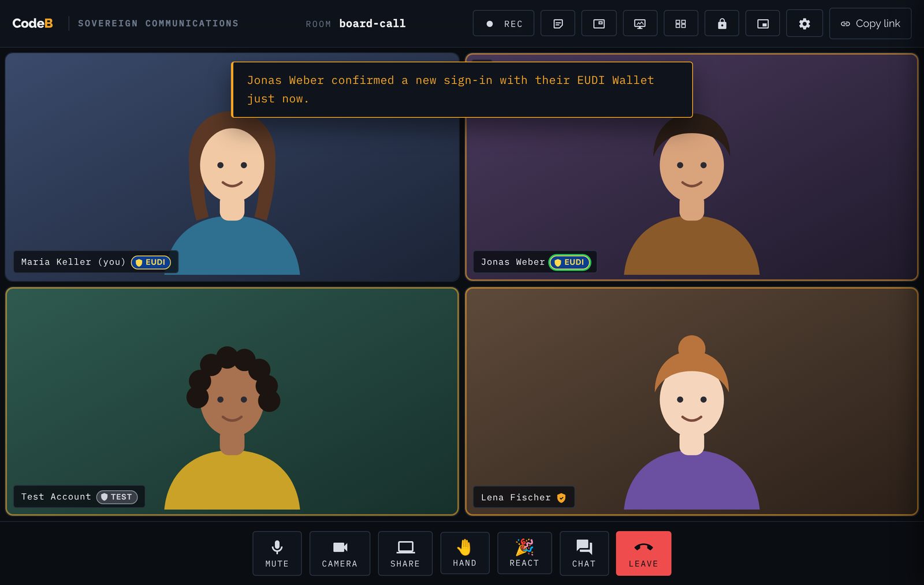Click Maria Keller's EUDI badge
Image resolution: width=924 pixels, height=585 pixels.
coord(151,262)
